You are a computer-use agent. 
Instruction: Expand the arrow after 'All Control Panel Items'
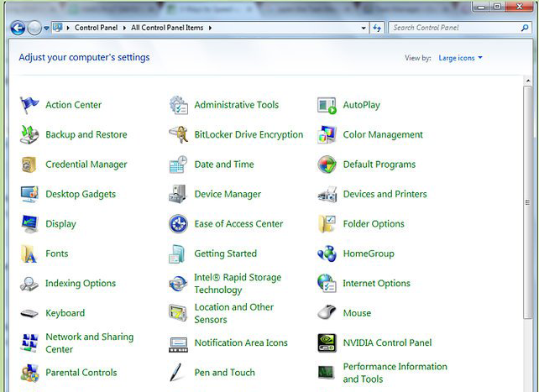point(210,28)
